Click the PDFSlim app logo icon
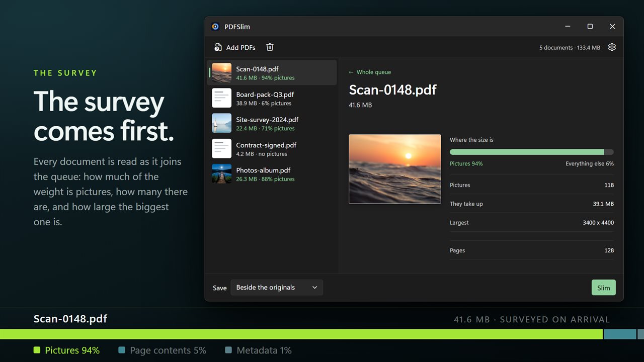Screen dimensions: 644x362 (x=215, y=27)
